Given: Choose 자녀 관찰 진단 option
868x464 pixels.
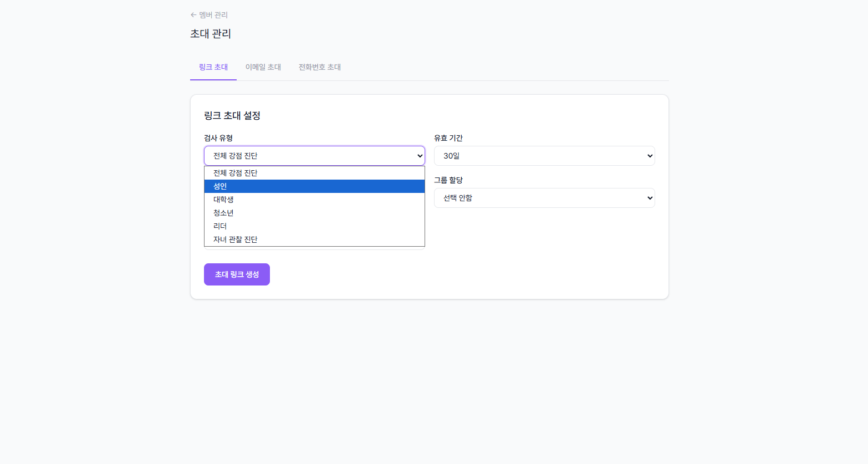Looking at the screenshot, I should 314,239.
